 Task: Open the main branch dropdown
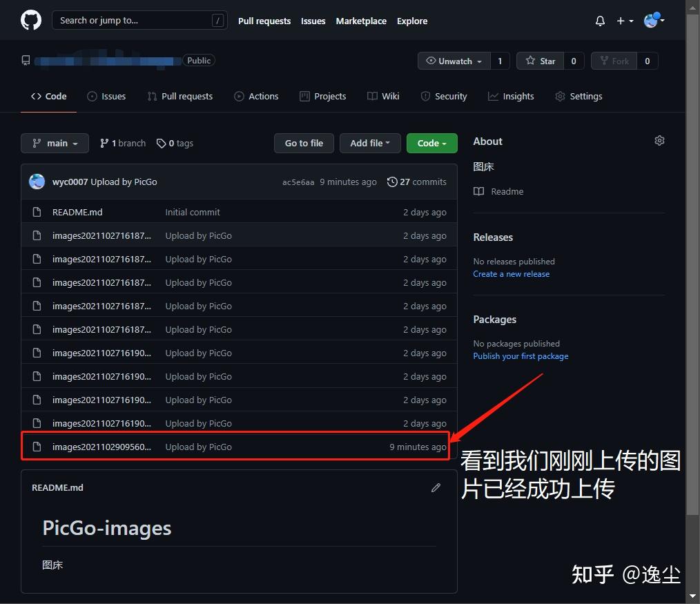pyautogui.click(x=55, y=143)
